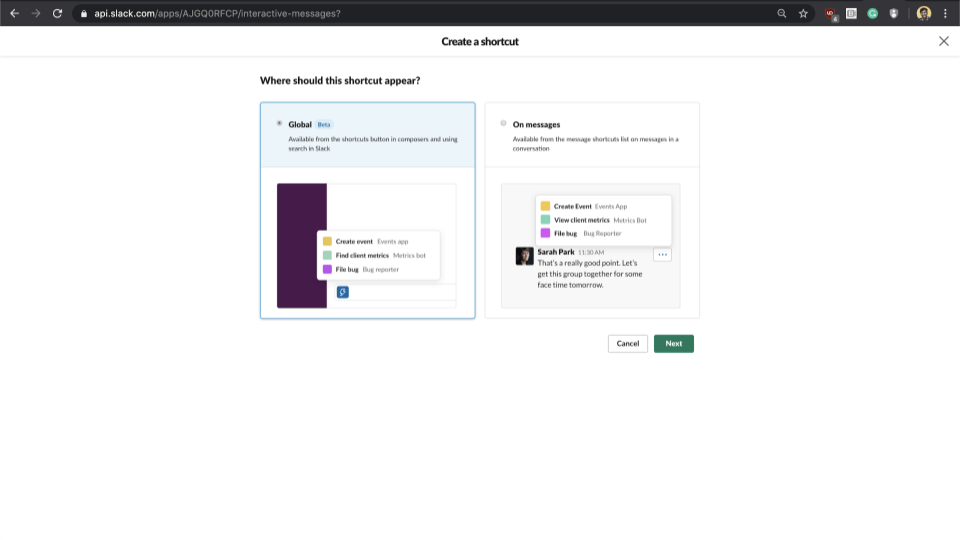Click the lightning shortcuts icon in Global preview
The height and width of the screenshot is (540, 960).
pos(342,292)
